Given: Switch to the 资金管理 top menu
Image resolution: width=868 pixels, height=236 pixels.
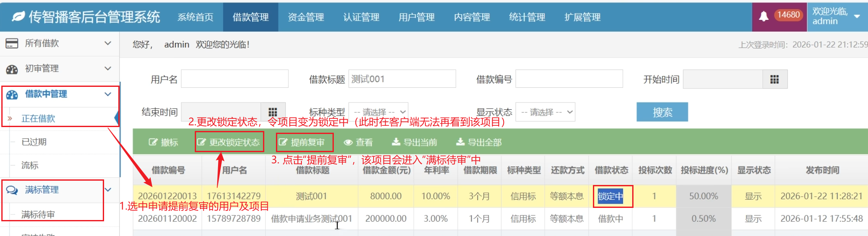Looking at the screenshot, I should 306,17.
